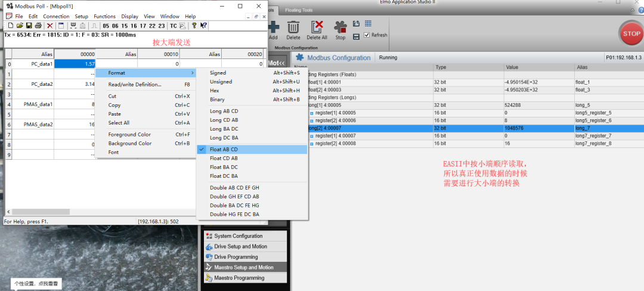
Task: Click the Stop puzzle icon in Modbus Configuration ribbon
Action: [340, 27]
